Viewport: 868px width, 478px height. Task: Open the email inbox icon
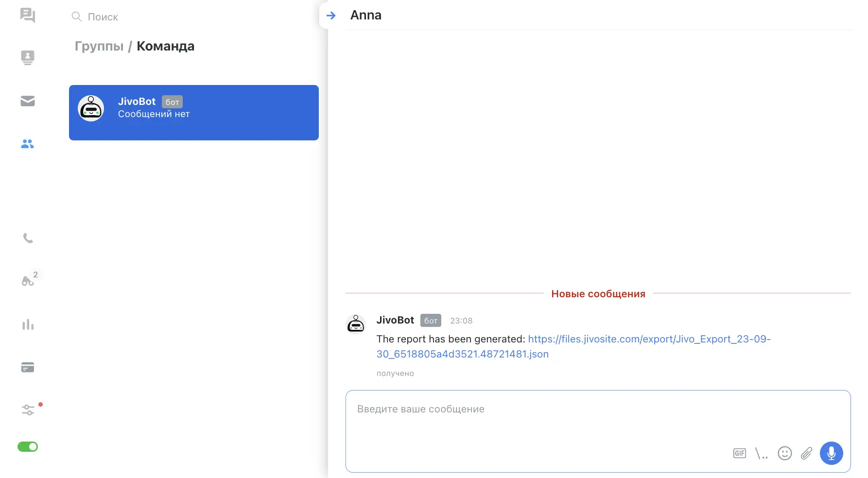click(28, 101)
